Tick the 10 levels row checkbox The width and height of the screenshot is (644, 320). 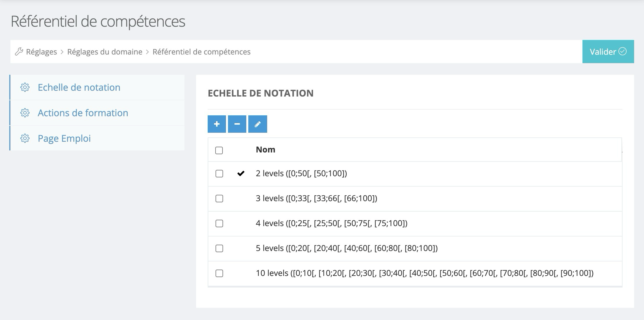219,273
